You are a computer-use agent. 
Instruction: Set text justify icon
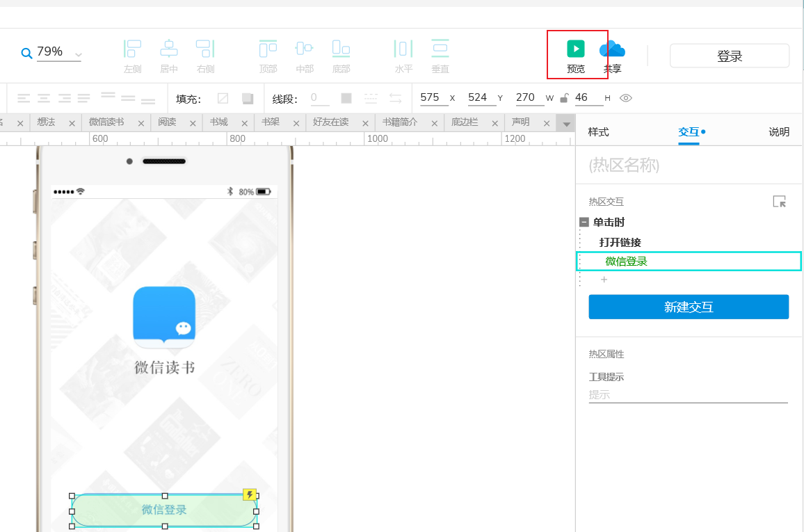pyautogui.click(x=84, y=98)
